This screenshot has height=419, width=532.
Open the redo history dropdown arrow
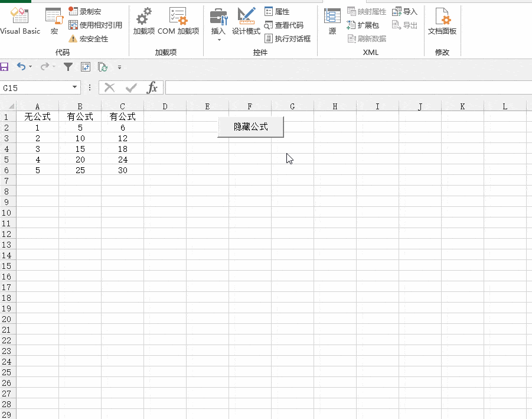pyautogui.click(x=54, y=67)
